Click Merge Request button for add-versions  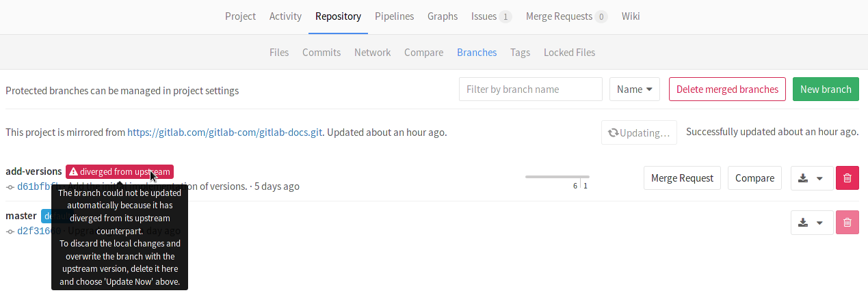[682, 178]
